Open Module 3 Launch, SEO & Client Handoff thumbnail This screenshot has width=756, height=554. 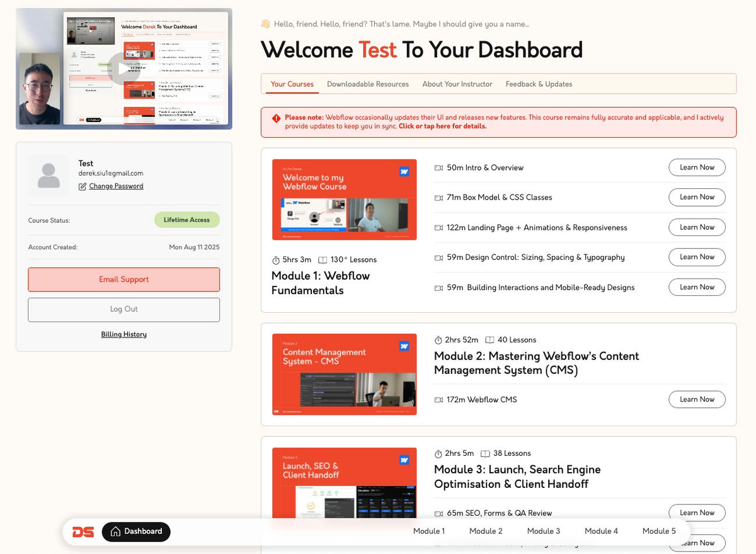345,483
